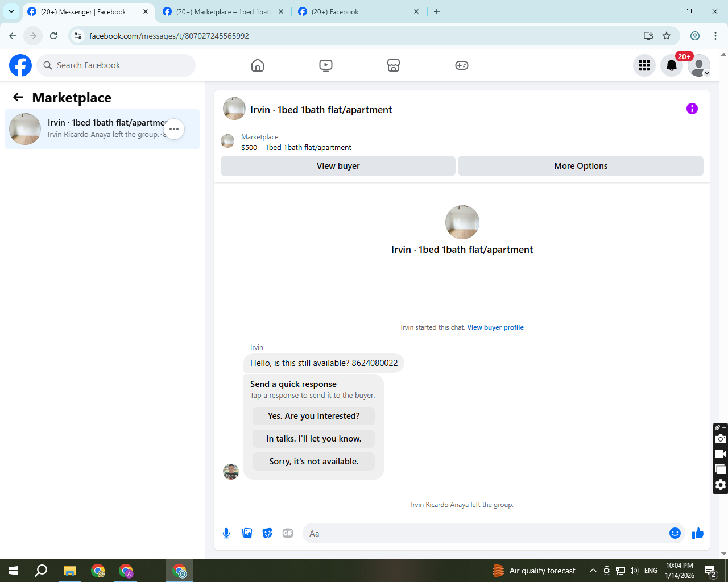Open the Windows notification center

[x=710, y=571]
